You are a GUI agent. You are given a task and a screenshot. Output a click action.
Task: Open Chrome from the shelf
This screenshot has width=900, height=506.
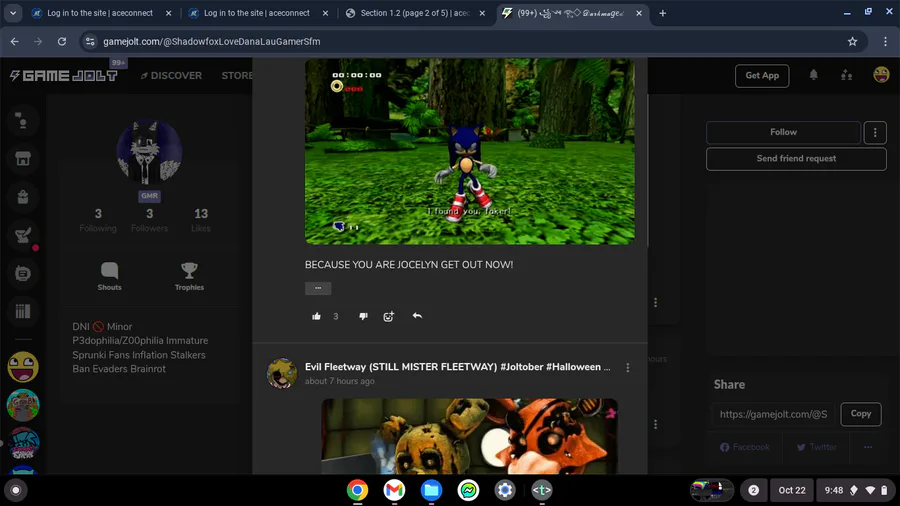click(357, 490)
